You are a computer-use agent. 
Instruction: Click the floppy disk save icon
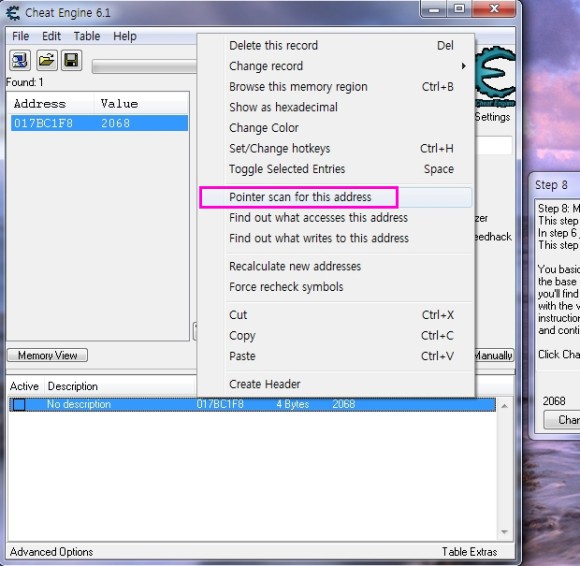click(71, 60)
